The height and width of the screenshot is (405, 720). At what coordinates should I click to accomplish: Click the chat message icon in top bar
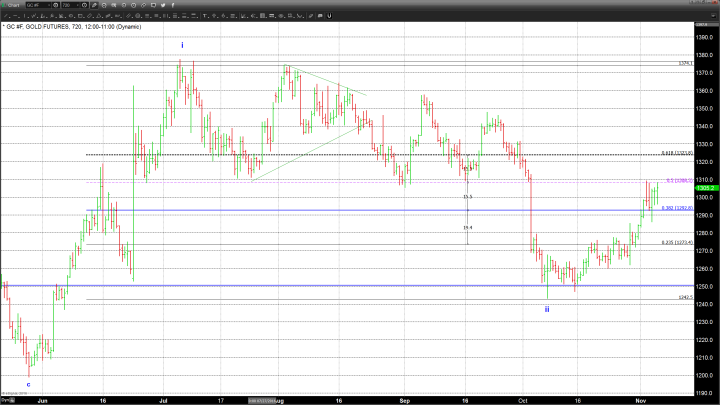point(153,5)
